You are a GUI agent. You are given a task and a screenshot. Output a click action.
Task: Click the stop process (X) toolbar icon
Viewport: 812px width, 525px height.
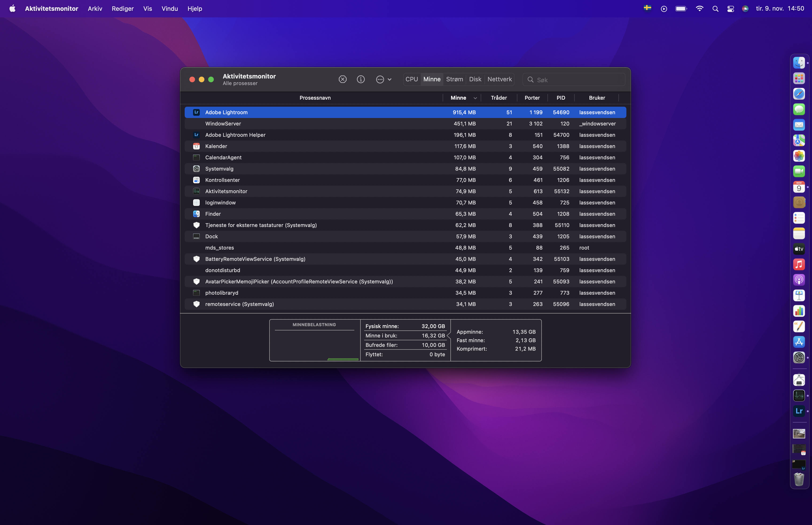[343, 79]
